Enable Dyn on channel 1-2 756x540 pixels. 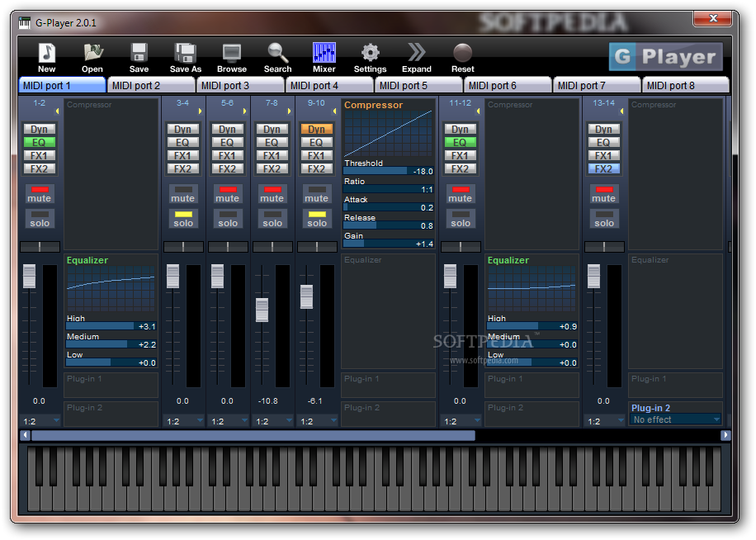(x=40, y=129)
